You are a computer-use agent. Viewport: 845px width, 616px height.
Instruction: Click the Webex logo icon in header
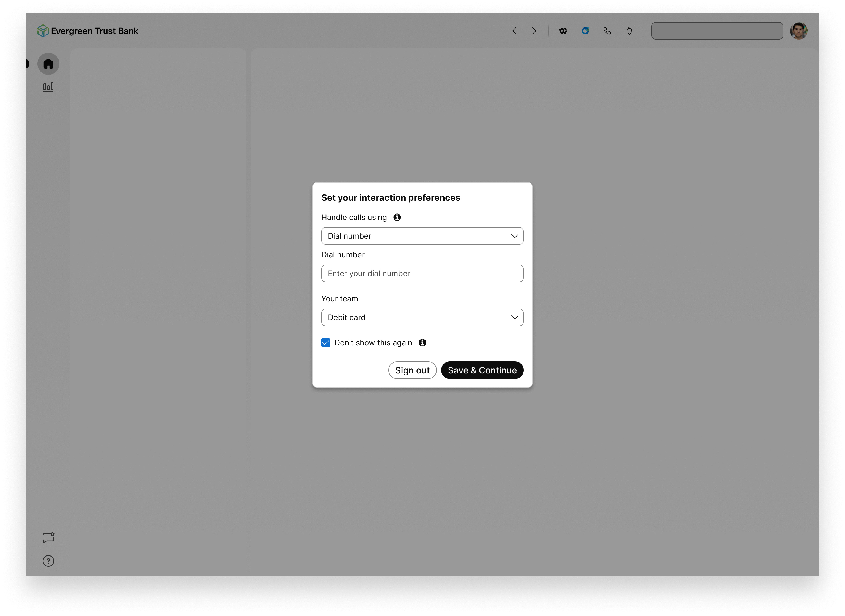click(563, 31)
